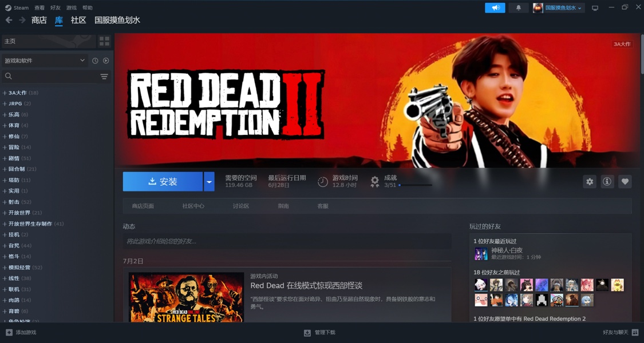Open the achievements 3/51 ribbon icon

(x=374, y=181)
